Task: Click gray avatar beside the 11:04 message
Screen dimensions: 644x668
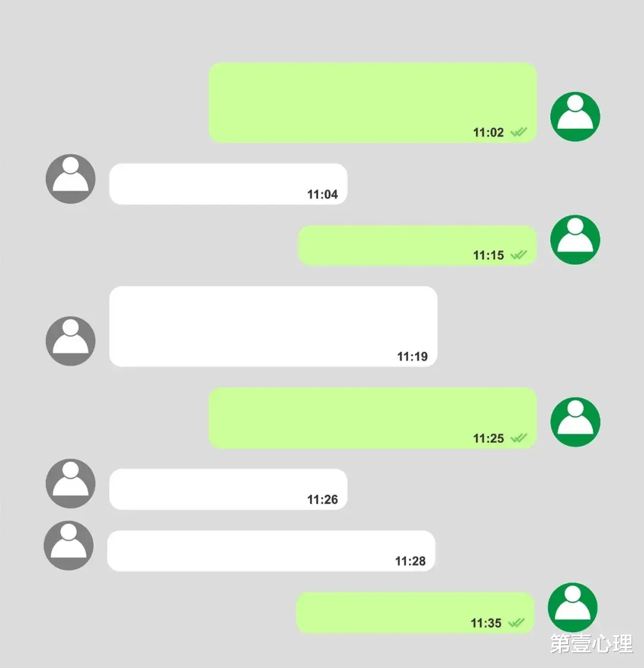Action: point(70,179)
